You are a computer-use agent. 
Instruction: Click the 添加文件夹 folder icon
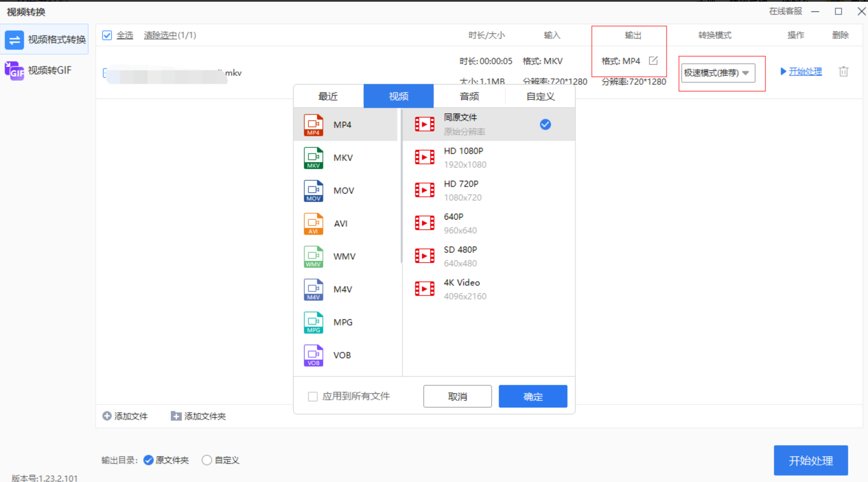point(176,416)
